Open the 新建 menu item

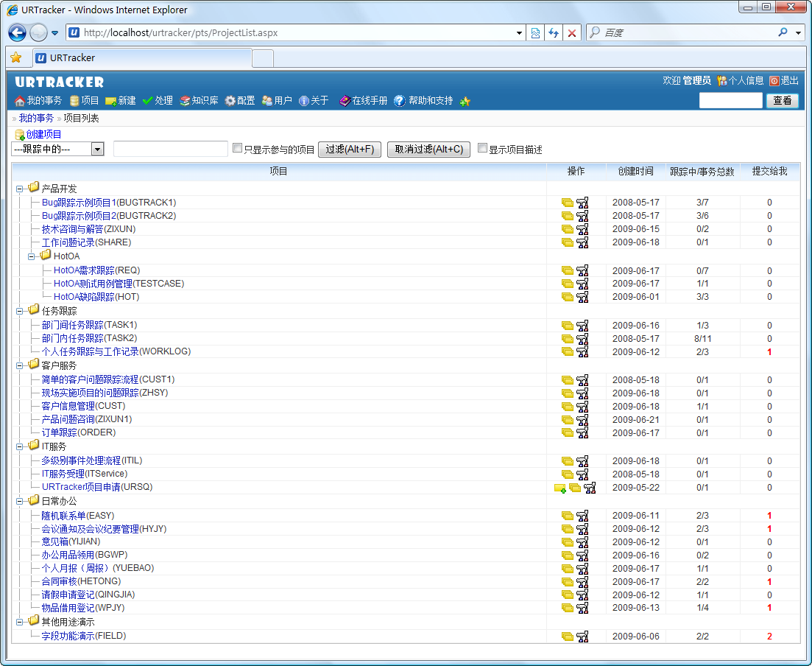[x=121, y=100]
